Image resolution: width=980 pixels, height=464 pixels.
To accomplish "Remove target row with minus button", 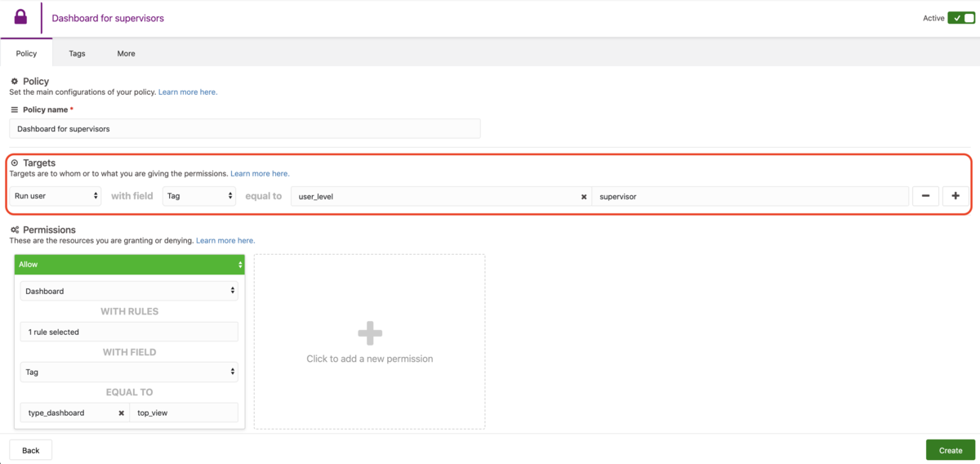I will pyautogui.click(x=925, y=196).
